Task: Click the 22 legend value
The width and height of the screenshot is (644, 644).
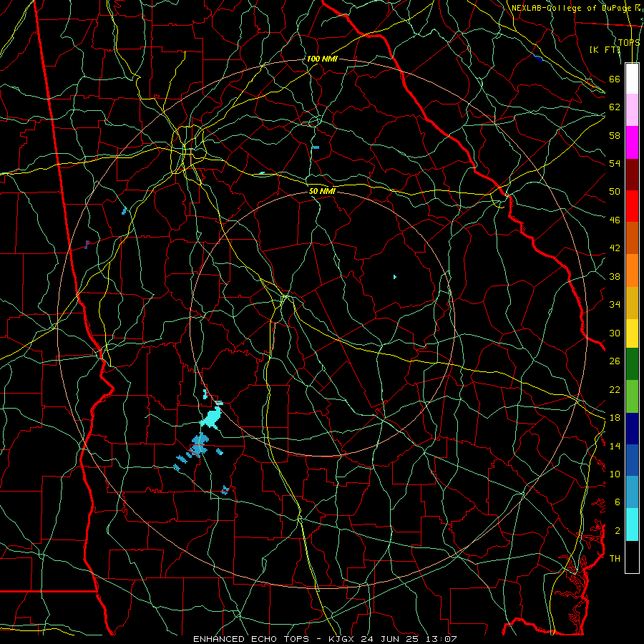Action: click(x=615, y=389)
